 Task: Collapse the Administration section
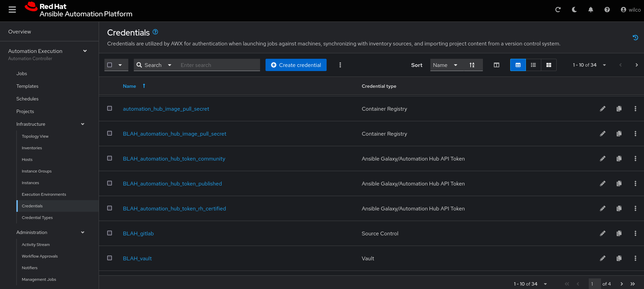tap(83, 232)
